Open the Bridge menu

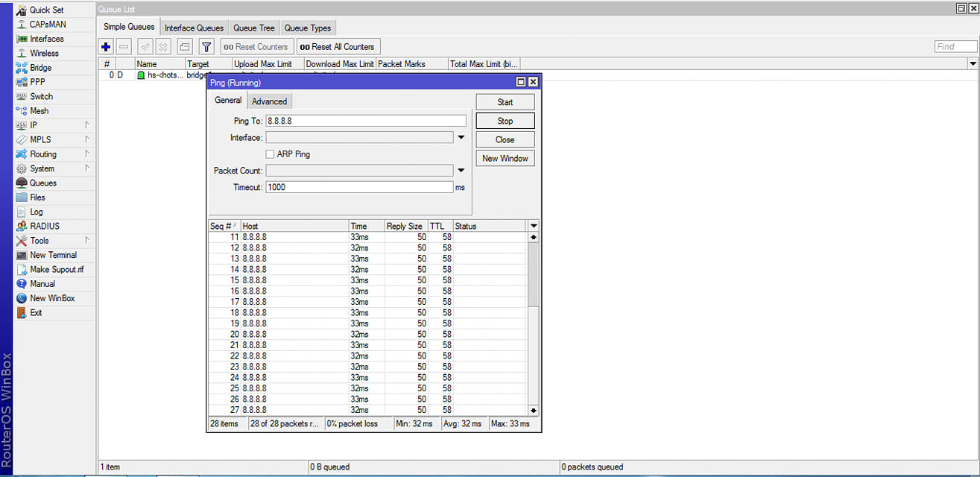41,68
